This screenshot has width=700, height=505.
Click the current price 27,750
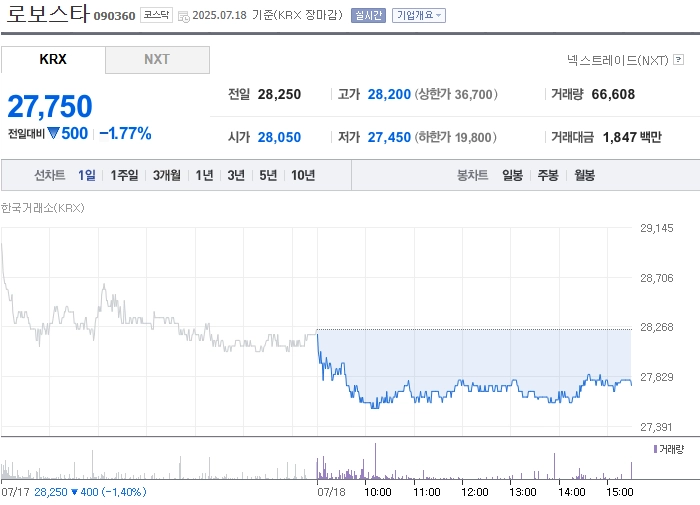tap(50, 106)
